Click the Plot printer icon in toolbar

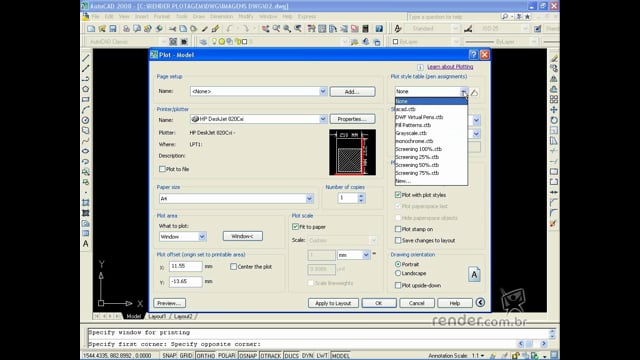127,29
